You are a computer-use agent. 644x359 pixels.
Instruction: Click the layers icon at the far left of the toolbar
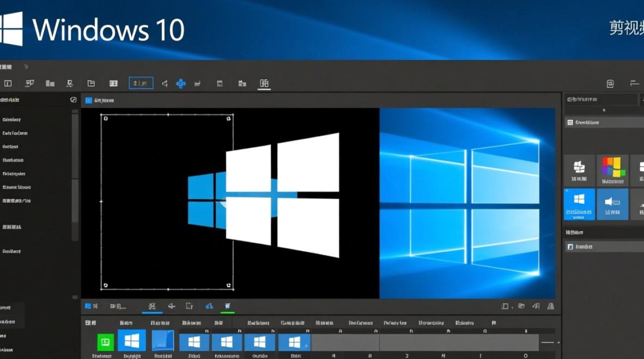tap(8, 83)
